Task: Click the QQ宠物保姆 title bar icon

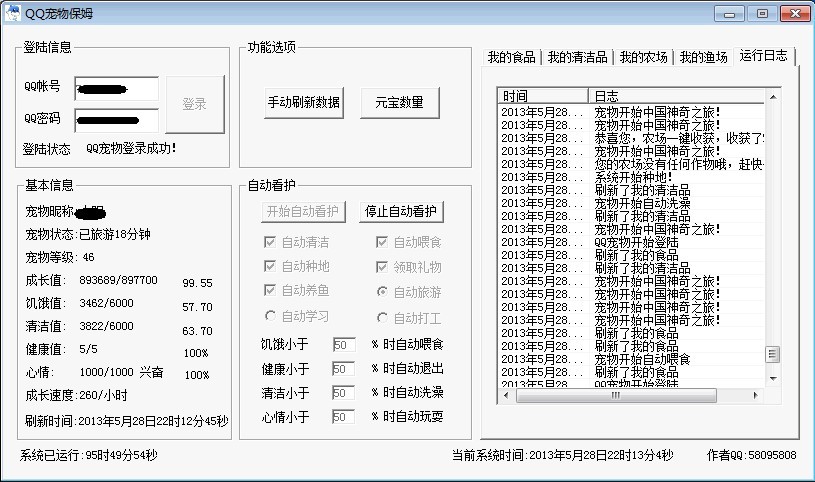Action: click(x=12, y=13)
